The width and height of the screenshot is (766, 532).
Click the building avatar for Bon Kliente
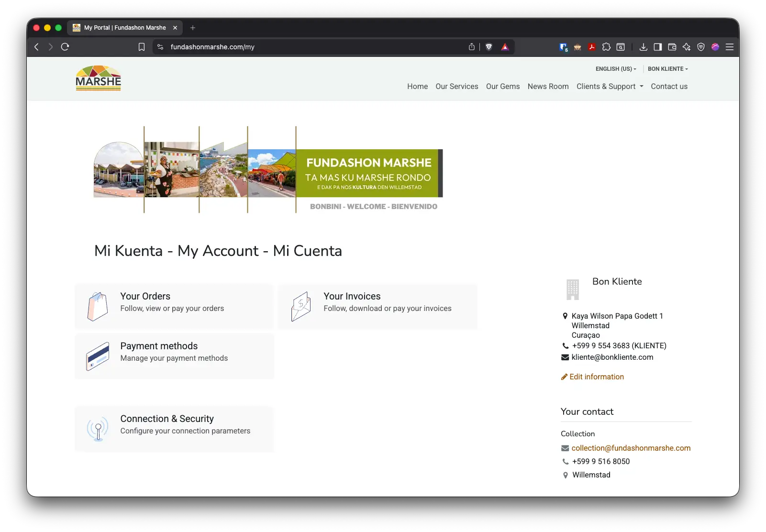[x=573, y=289]
